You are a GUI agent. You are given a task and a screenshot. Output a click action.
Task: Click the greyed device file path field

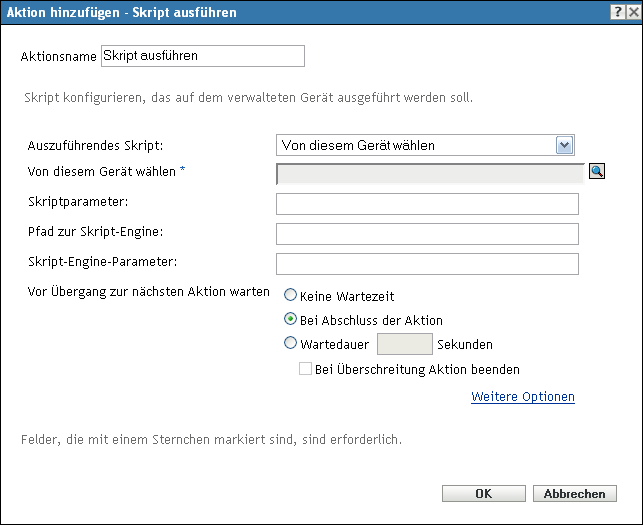(430, 173)
